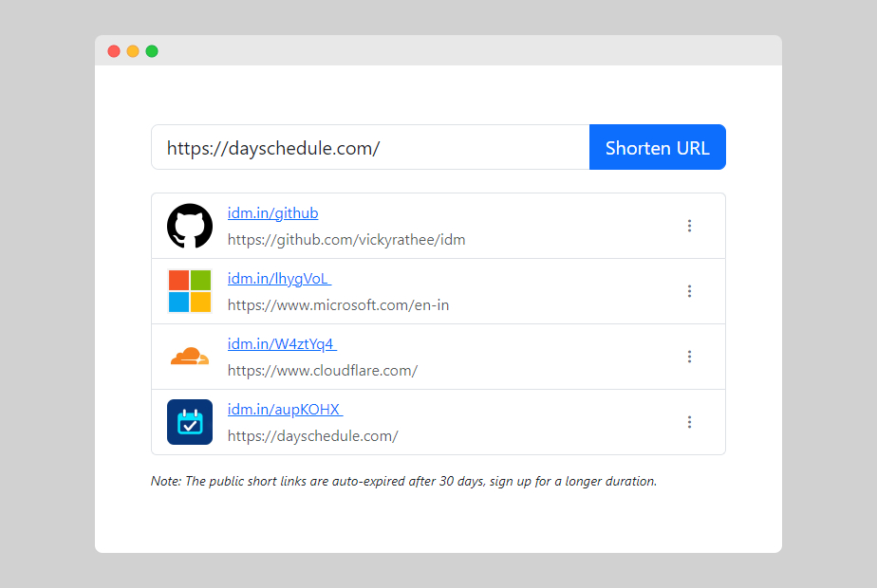This screenshot has width=877, height=588.
Task: Click the three-dot icon on the Microsoft row
Action: click(x=690, y=291)
